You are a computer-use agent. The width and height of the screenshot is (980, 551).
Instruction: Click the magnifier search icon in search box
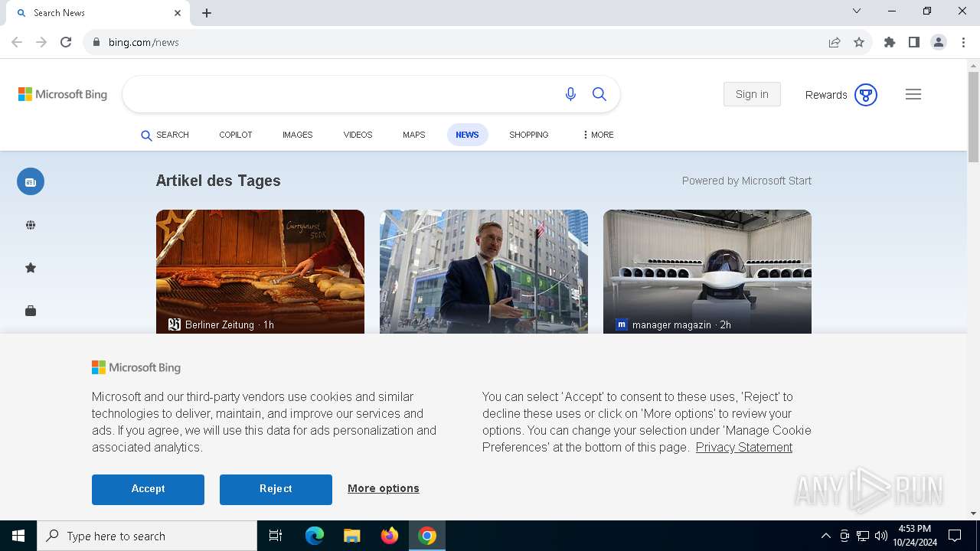point(599,94)
